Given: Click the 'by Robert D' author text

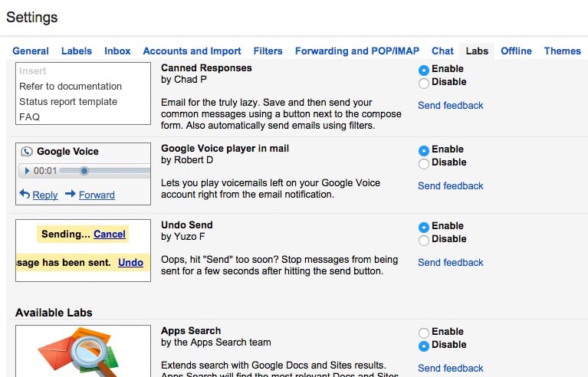Looking at the screenshot, I should [x=187, y=160].
